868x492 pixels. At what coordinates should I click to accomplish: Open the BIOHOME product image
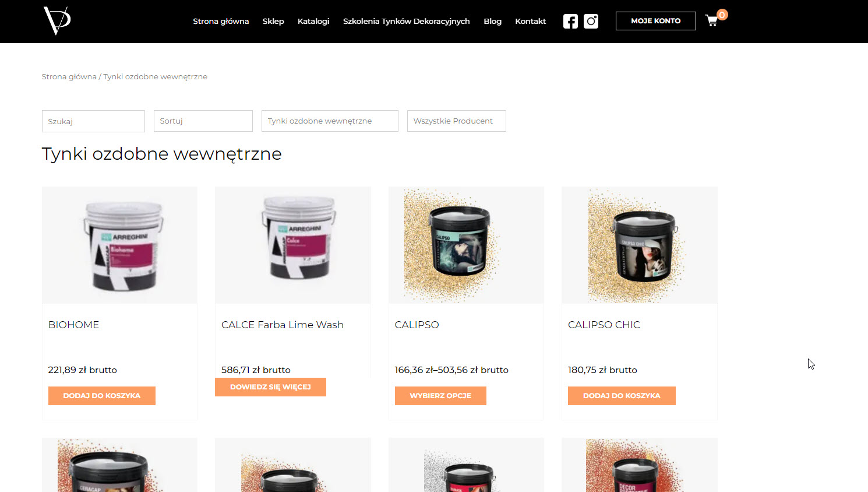point(119,245)
